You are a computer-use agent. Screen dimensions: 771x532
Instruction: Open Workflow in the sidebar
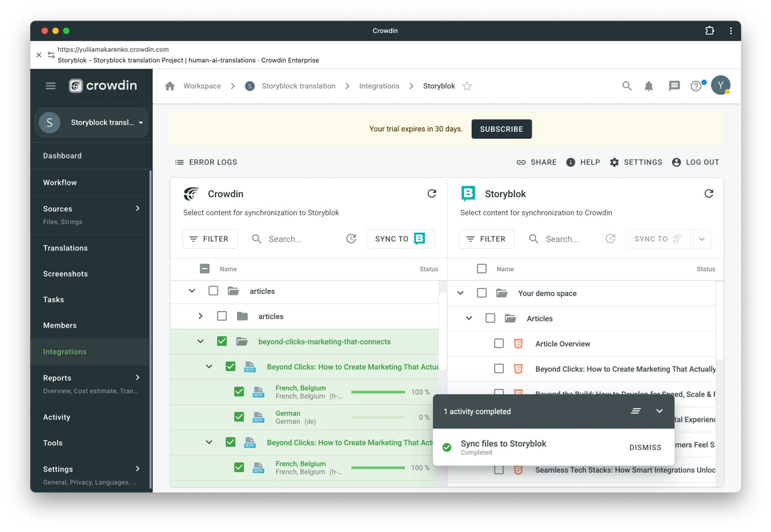(60, 182)
